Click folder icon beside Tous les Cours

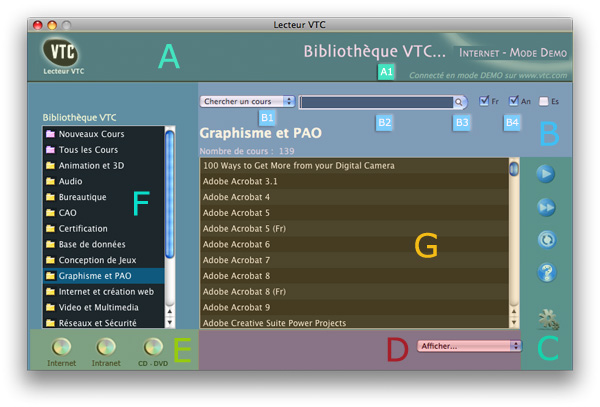(50, 150)
